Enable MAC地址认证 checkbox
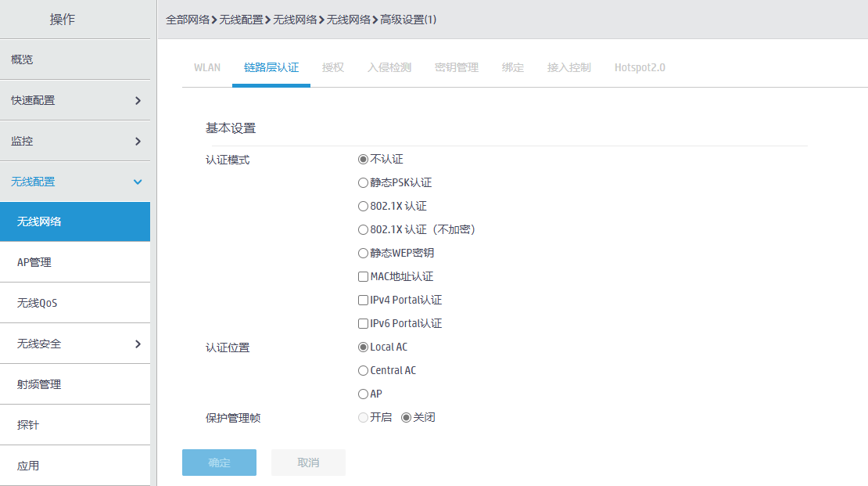Viewport: 868px width, 486px height. coord(363,276)
